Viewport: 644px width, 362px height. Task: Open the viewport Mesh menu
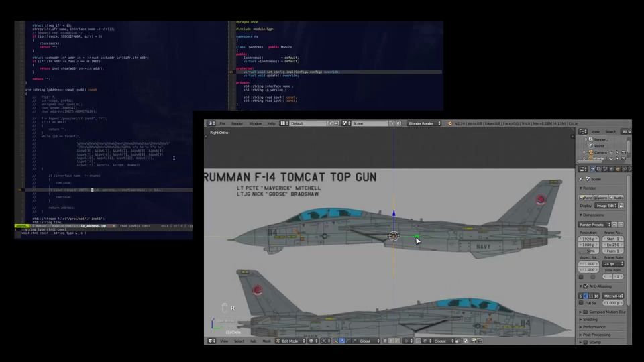tap(266, 341)
